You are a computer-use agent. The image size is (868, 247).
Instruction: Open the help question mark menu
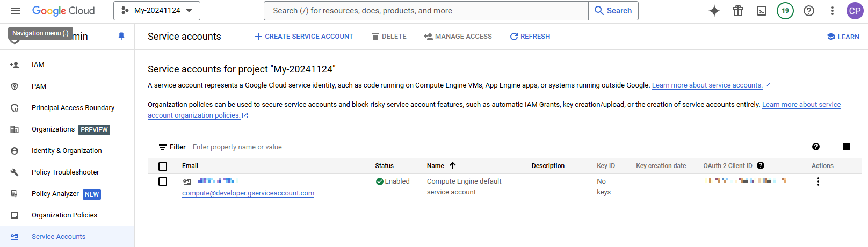point(809,11)
